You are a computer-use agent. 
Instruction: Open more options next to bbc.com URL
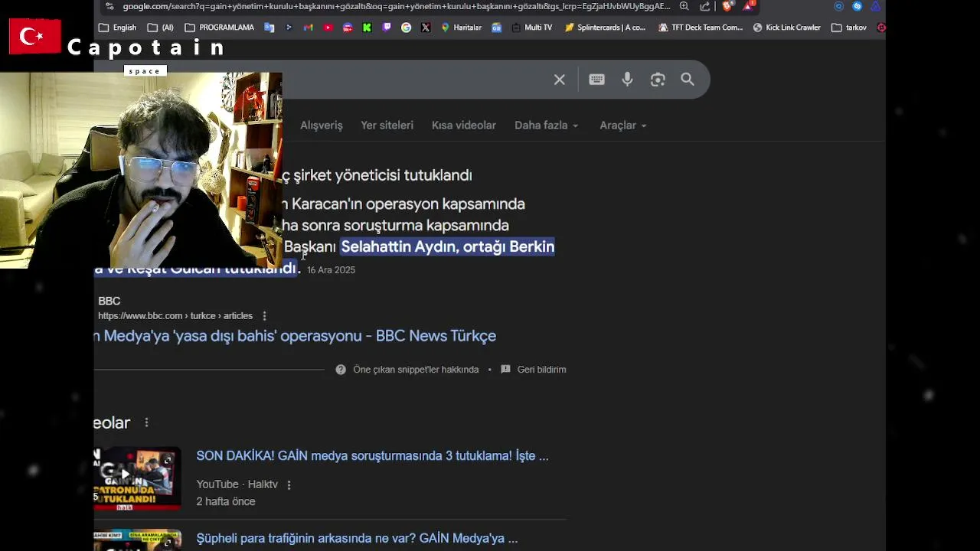coord(264,316)
